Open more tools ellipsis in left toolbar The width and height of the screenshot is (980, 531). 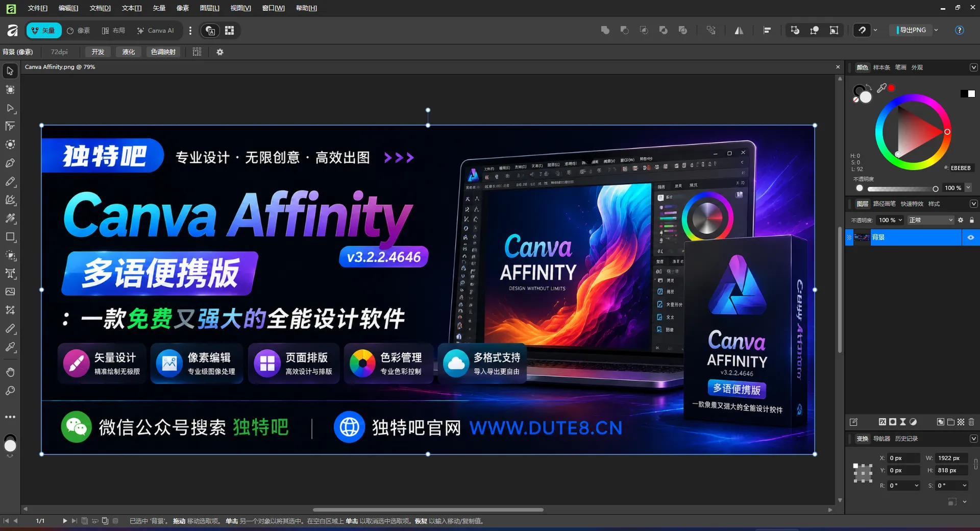[10, 417]
